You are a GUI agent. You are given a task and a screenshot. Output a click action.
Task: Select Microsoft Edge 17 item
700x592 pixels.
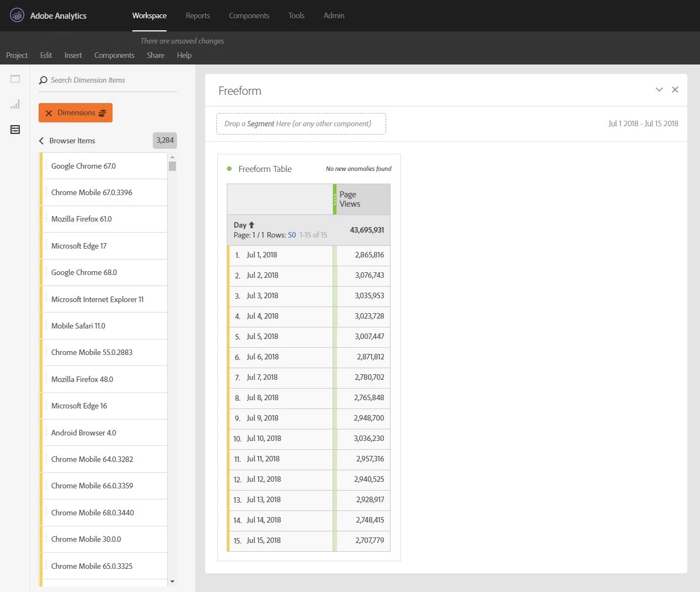[x=104, y=246]
